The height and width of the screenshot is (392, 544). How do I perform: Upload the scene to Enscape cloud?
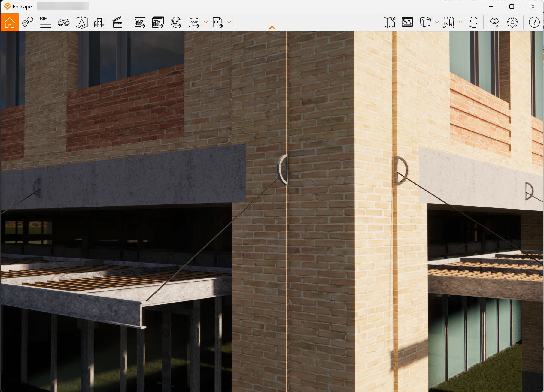176,22
